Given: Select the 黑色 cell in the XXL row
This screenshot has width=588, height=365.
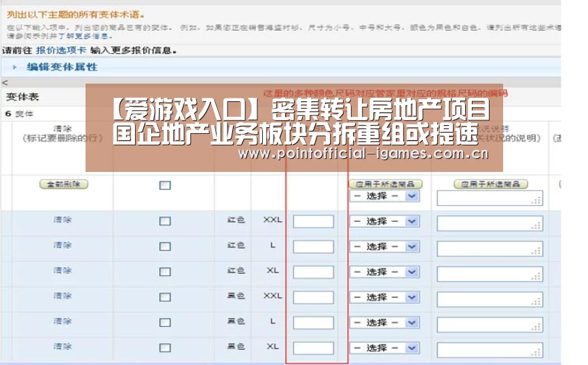Looking at the screenshot, I should pyautogui.click(x=236, y=296).
